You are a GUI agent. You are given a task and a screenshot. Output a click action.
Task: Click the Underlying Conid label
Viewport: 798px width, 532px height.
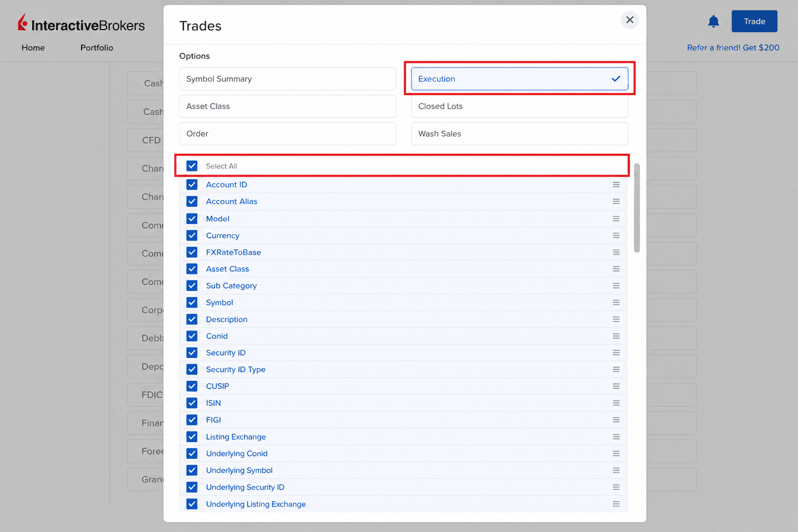236,454
